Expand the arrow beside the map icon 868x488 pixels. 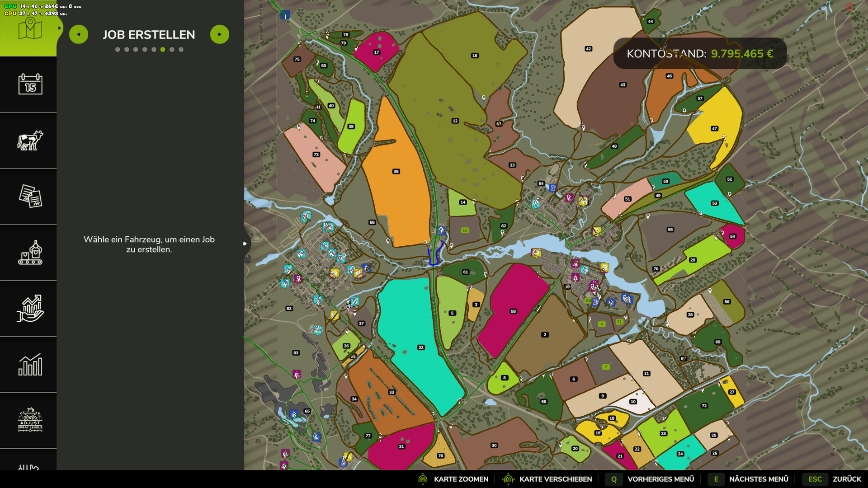[59, 28]
